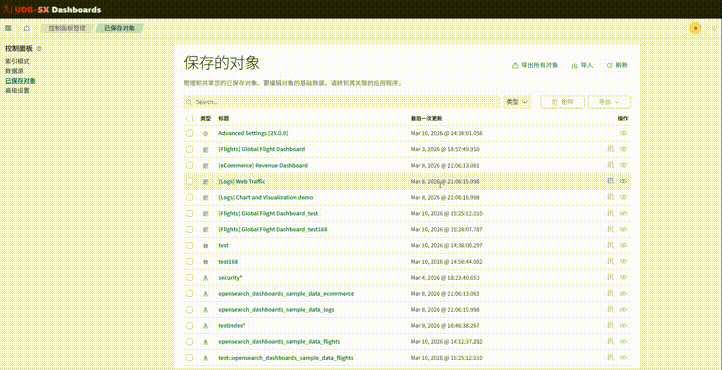The width and height of the screenshot is (722, 370).
Task: Tick the test168 row checkbox
Action: click(x=189, y=261)
